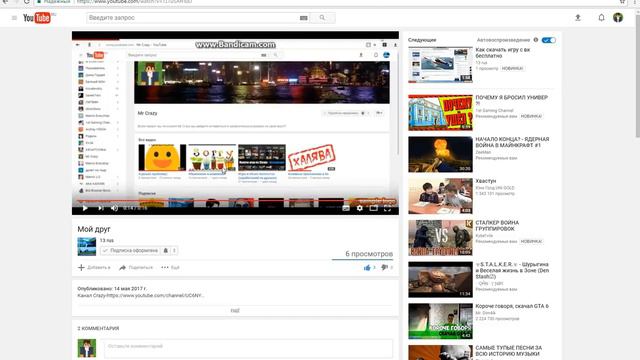The width and height of the screenshot is (640, 360).
Task: Open СТАЛКЕР ВОЙНА ГРУППИРОВОК thumbnail
Action: (x=440, y=238)
